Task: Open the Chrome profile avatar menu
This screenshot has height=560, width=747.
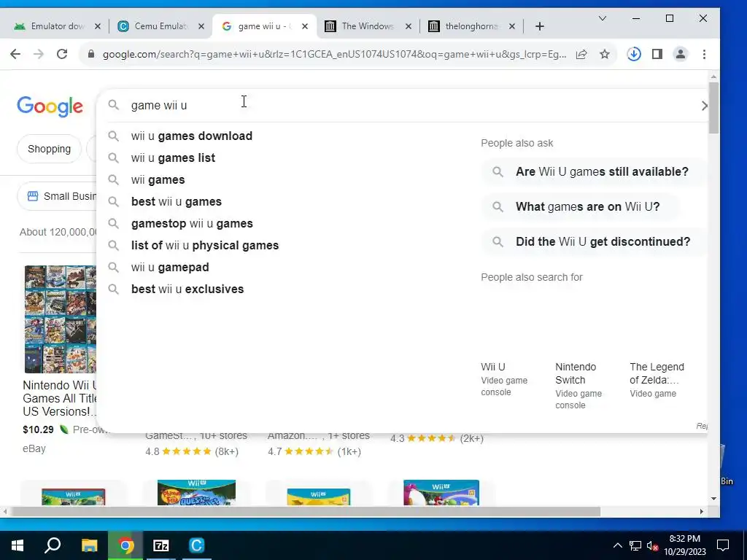Action: 681,54
